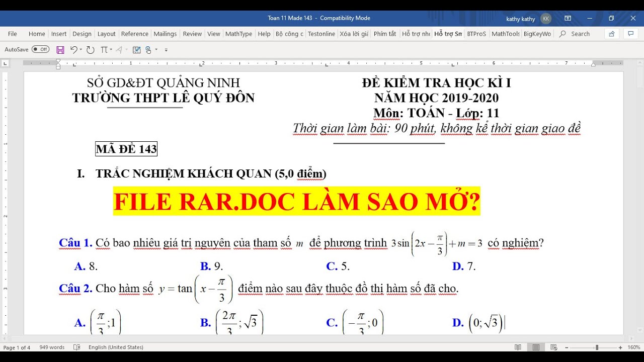
Task: Expand the Pi equation dropdown arrow
Action: (111, 50)
